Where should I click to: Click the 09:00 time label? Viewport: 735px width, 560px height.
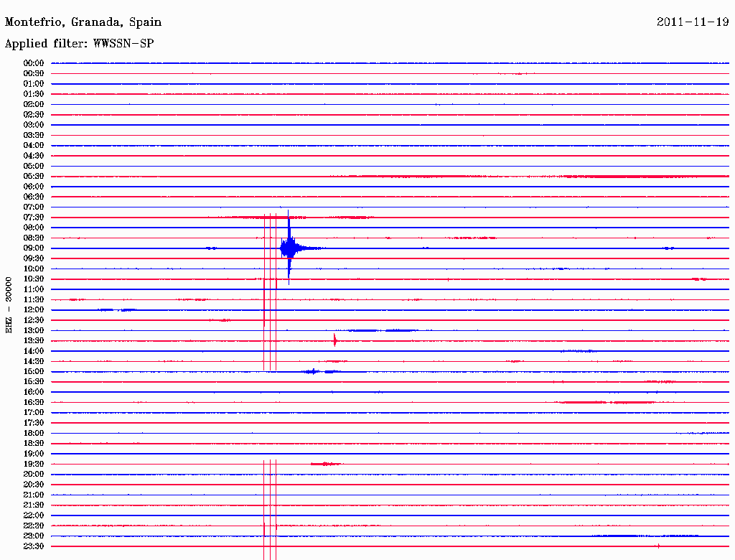pyautogui.click(x=34, y=248)
